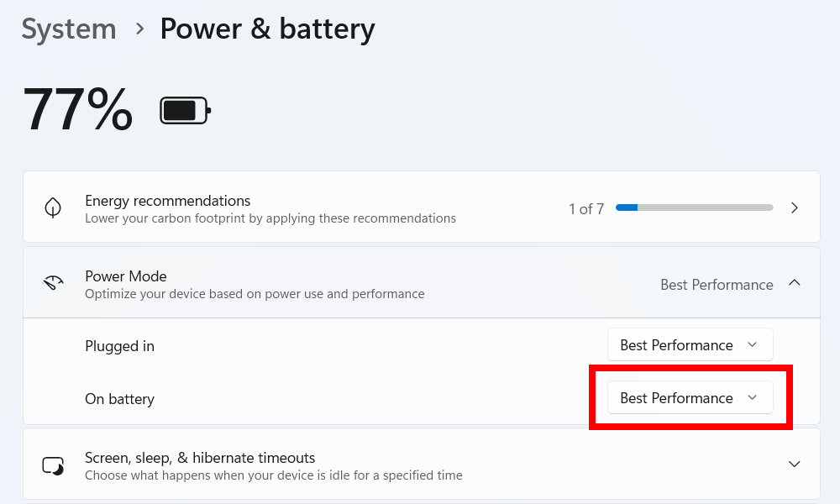Click the energy recommendations progress bar
This screenshot has width=840, height=504.
point(694,207)
